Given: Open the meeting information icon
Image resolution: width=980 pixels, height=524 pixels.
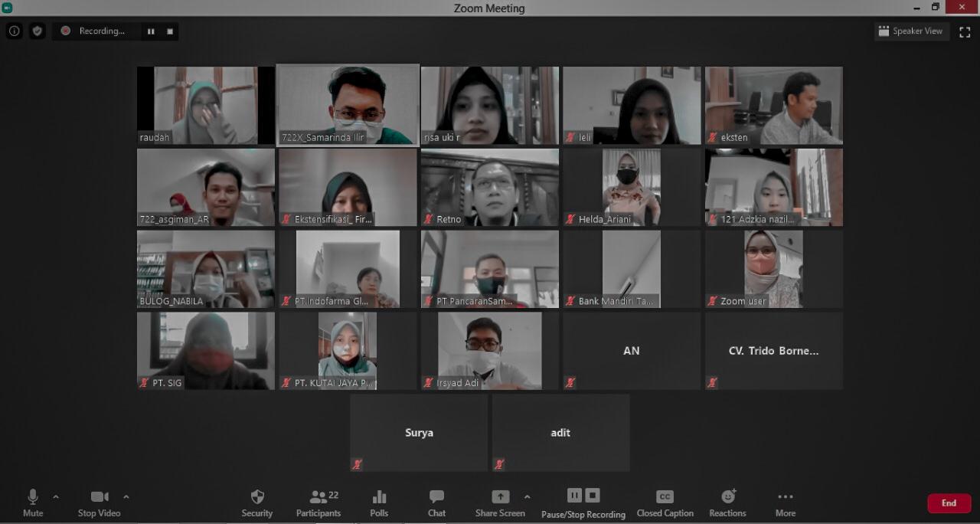Looking at the screenshot, I should 14,31.
